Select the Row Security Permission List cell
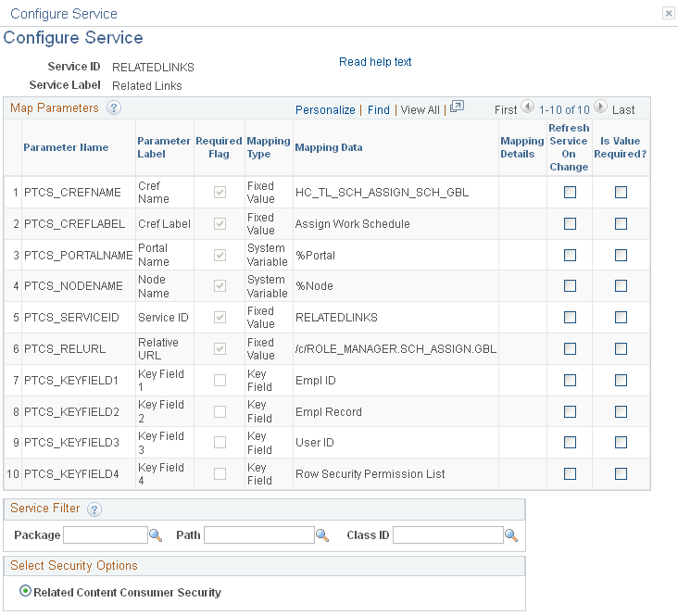This screenshot has width=678, height=616. tap(370, 474)
